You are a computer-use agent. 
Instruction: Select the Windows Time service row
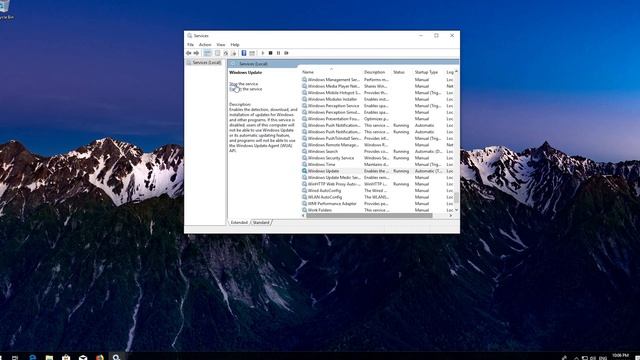point(378,164)
